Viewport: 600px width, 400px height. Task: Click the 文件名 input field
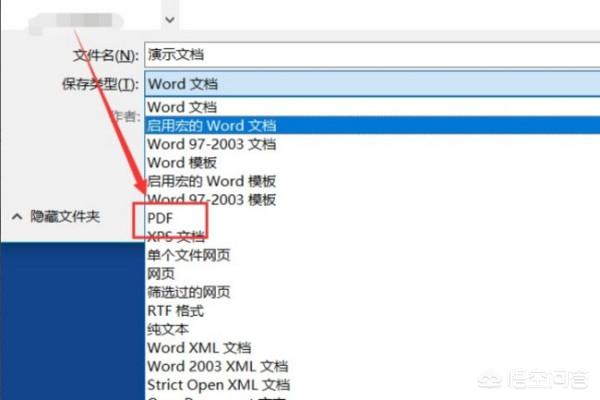coord(370,55)
